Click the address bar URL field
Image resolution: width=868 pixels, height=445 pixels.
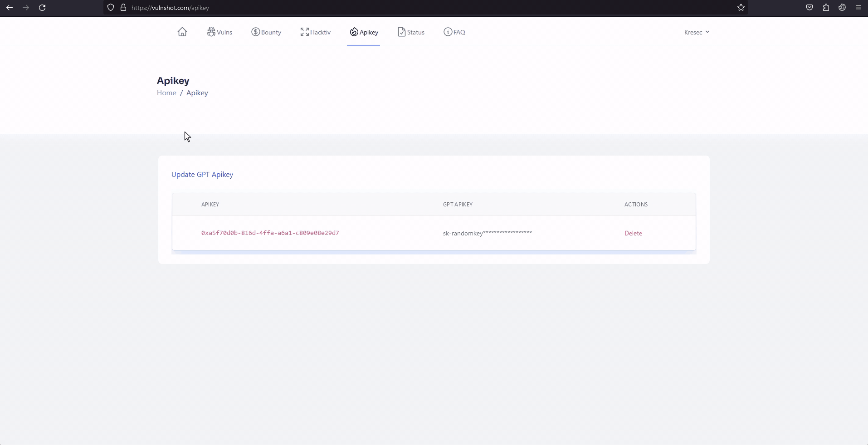click(x=426, y=8)
